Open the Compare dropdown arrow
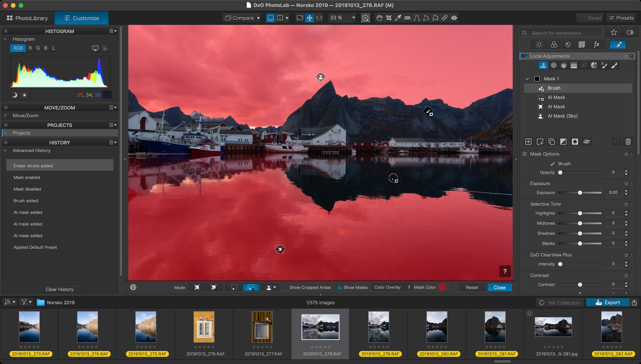This screenshot has width=641, height=364. (x=258, y=18)
